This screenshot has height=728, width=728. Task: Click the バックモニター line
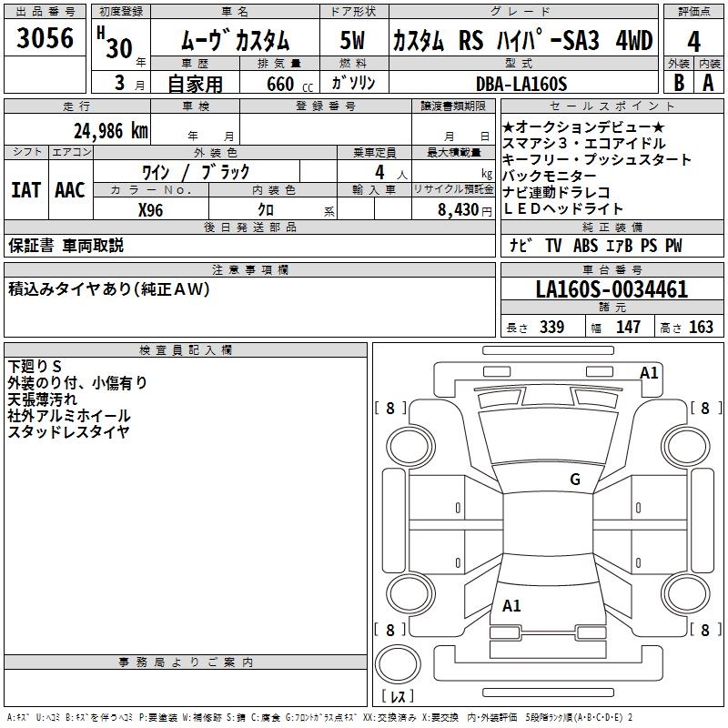(x=550, y=176)
